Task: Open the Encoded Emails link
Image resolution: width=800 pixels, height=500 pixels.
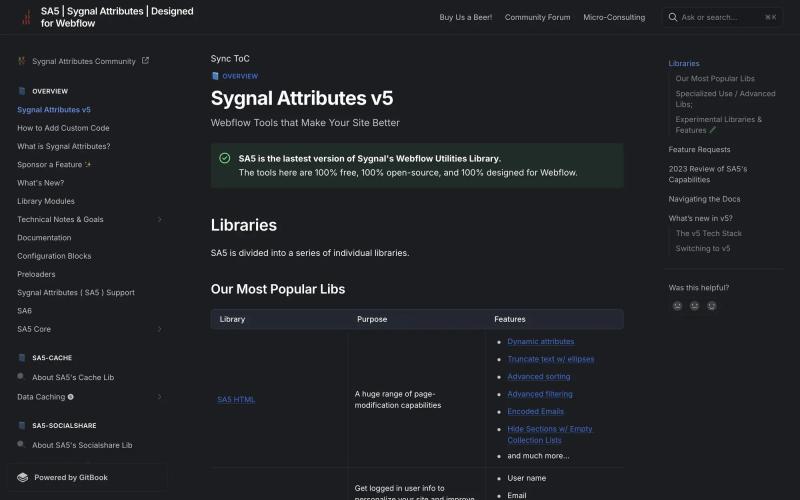Action: 535,411
